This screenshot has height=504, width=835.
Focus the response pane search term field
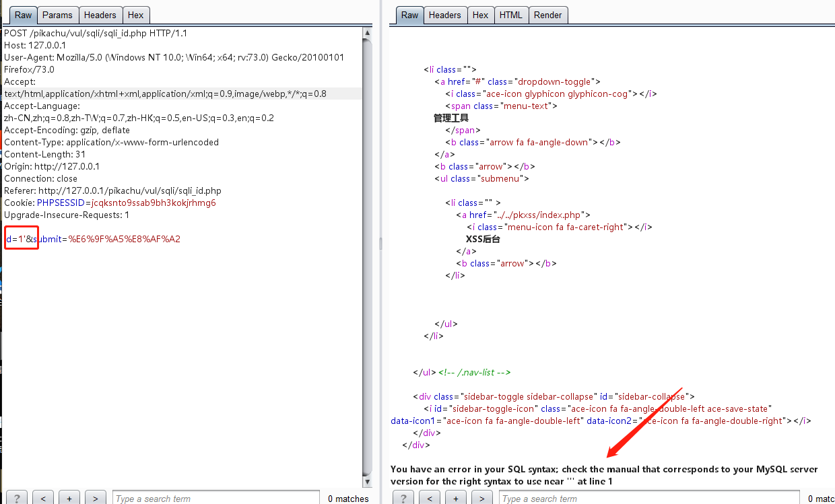pyautogui.click(x=649, y=498)
